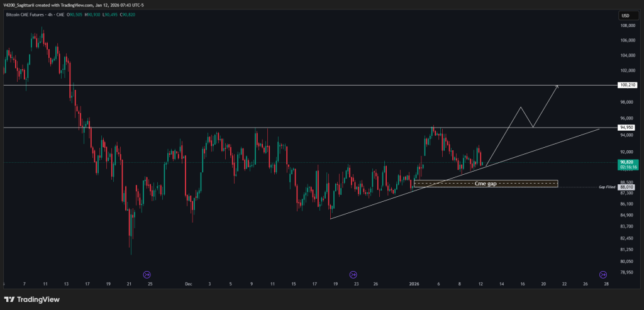Select the 88,010 price label
644x310 pixels.
[627, 187]
